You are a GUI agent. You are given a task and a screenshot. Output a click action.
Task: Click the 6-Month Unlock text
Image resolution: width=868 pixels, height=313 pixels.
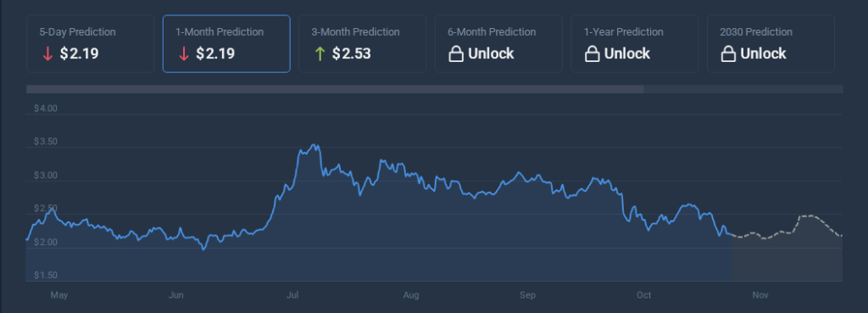pyautogui.click(x=491, y=53)
